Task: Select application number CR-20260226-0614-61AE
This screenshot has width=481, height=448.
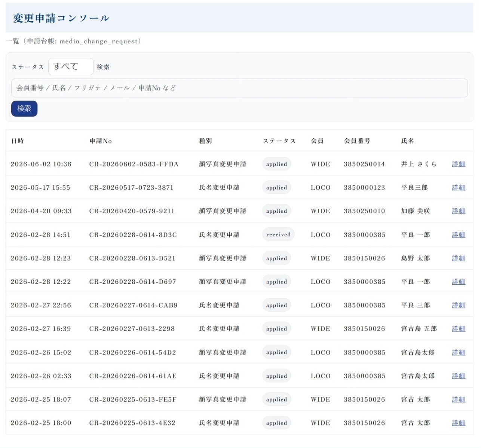Action: (133, 376)
